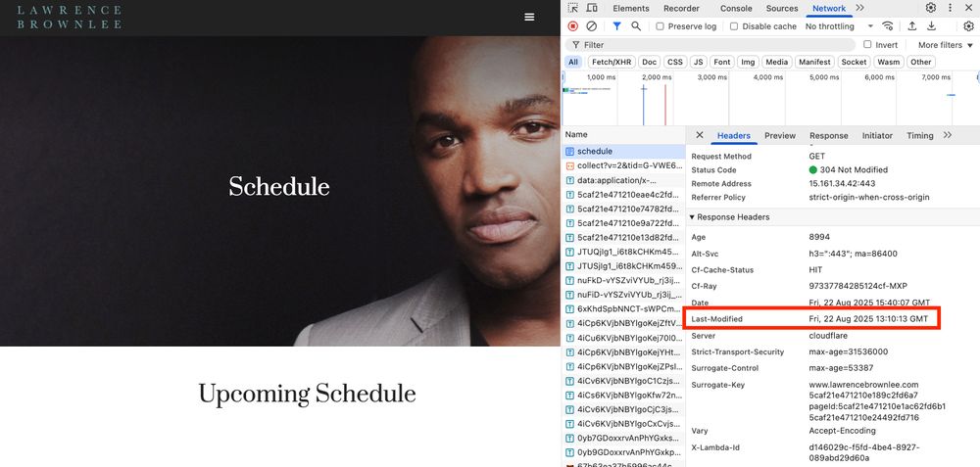Filter requests by Fetch/XHR
The image size is (980, 467).
coord(612,62)
